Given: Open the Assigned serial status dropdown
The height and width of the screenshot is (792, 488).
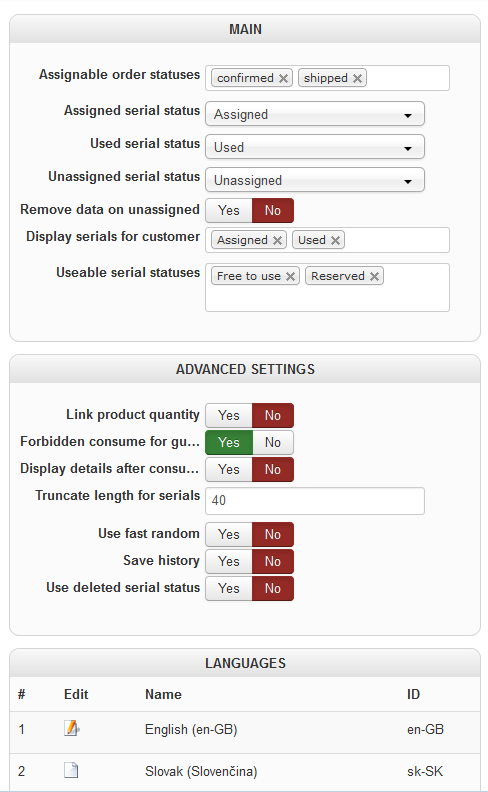Looking at the screenshot, I should 315,114.
